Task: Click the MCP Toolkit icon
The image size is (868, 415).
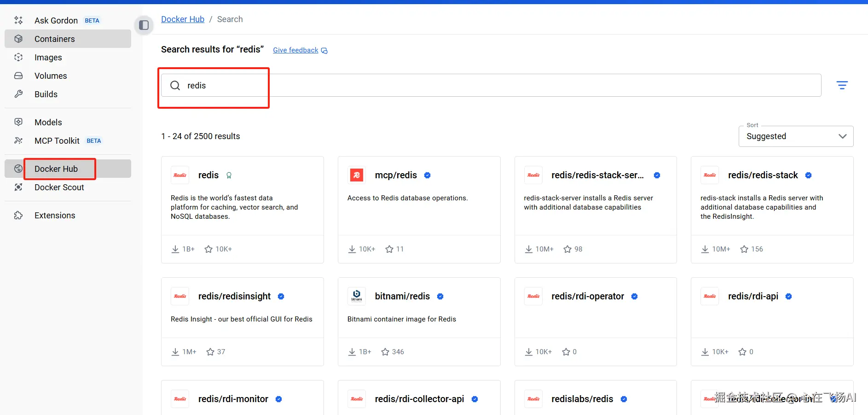Action: 18,140
